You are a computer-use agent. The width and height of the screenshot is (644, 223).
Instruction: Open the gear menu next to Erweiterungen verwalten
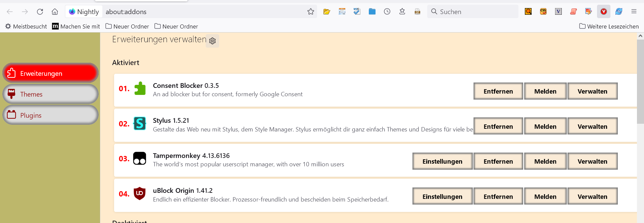click(212, 41)
